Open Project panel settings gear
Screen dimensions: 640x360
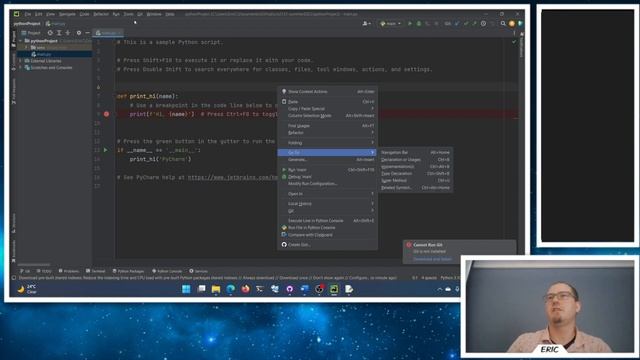79,33
